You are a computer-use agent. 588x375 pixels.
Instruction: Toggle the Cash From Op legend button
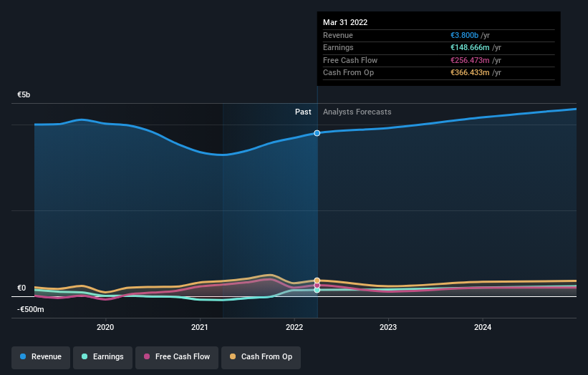coord(261,357)
